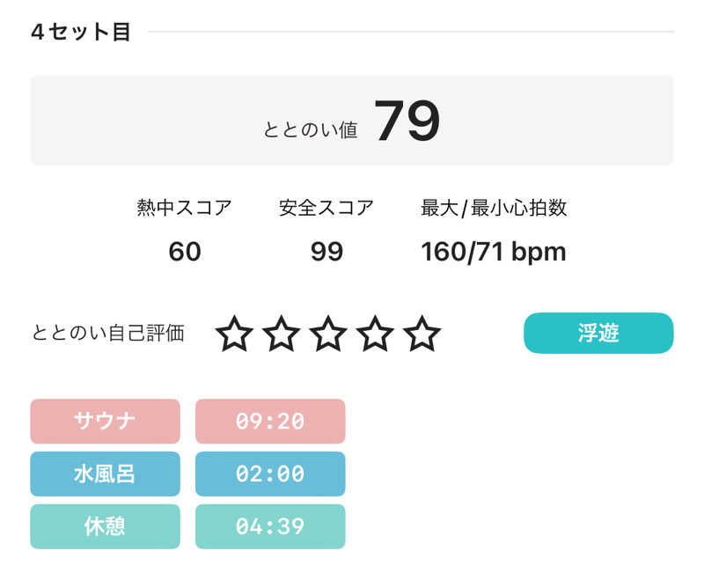
Task: Choose the fourth star rating
Action: pos(376,334)
